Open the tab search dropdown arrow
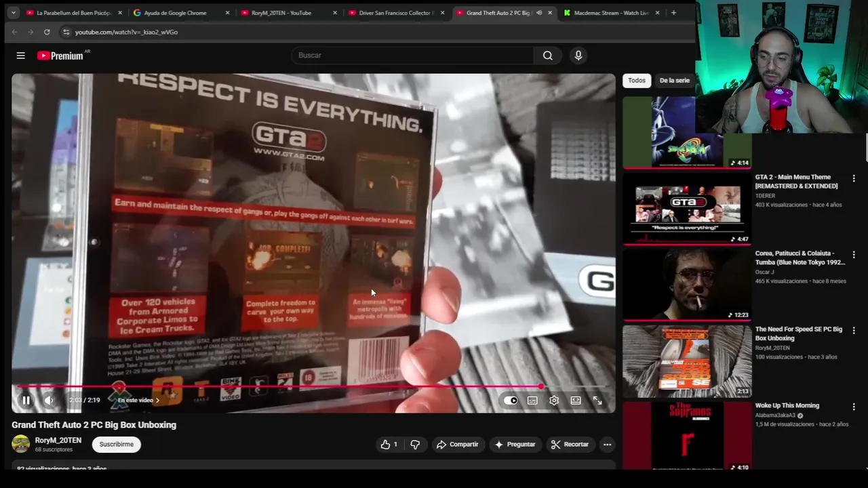The image size is (868, 488). click(13, 13)
